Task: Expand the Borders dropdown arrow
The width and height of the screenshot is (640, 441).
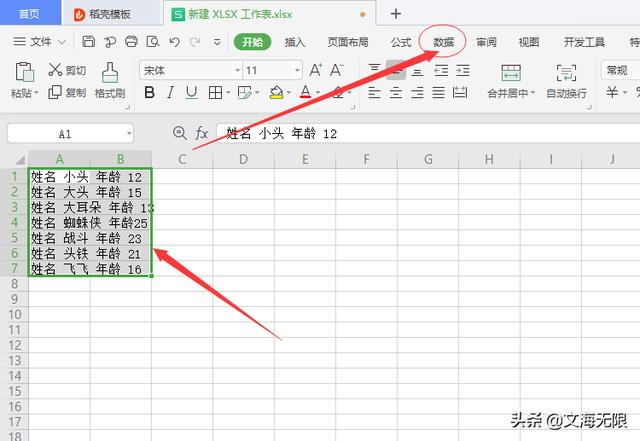Action: click(x=228, y=93)
